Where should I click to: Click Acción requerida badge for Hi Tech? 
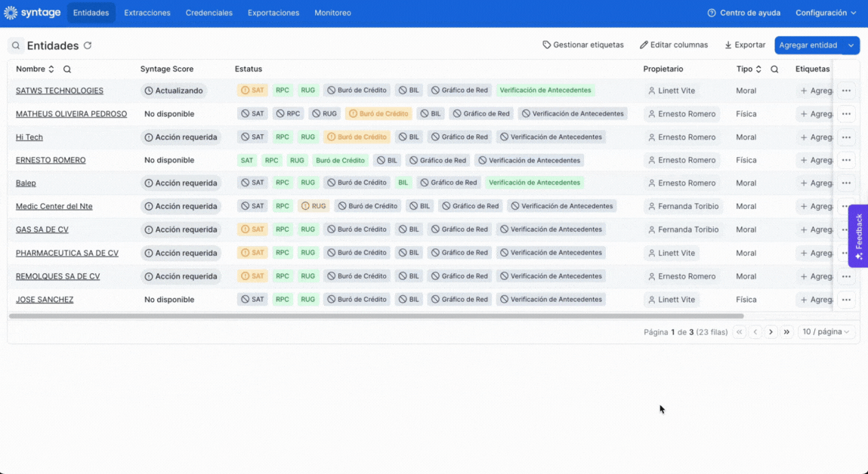point(181,137)
